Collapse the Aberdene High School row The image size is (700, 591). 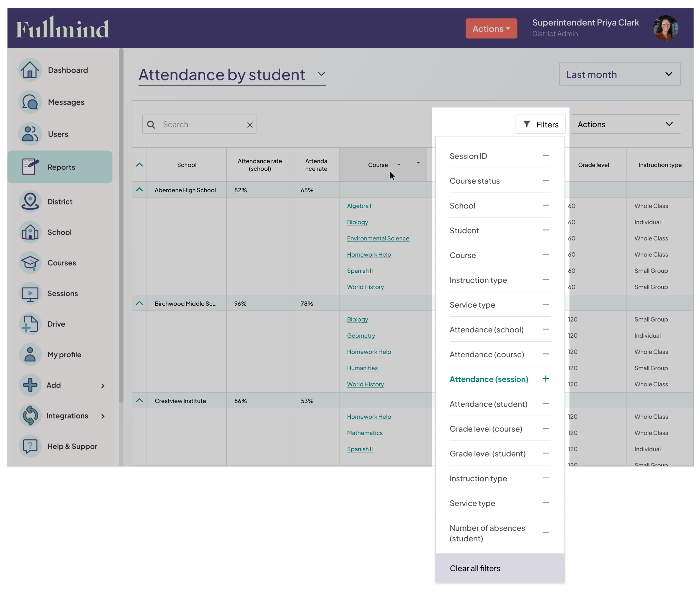(x=140, y=190)
